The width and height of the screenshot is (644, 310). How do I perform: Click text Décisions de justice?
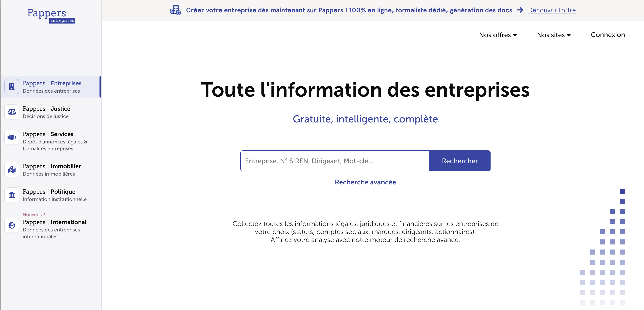pyautogui.click(x=46, y=116)
